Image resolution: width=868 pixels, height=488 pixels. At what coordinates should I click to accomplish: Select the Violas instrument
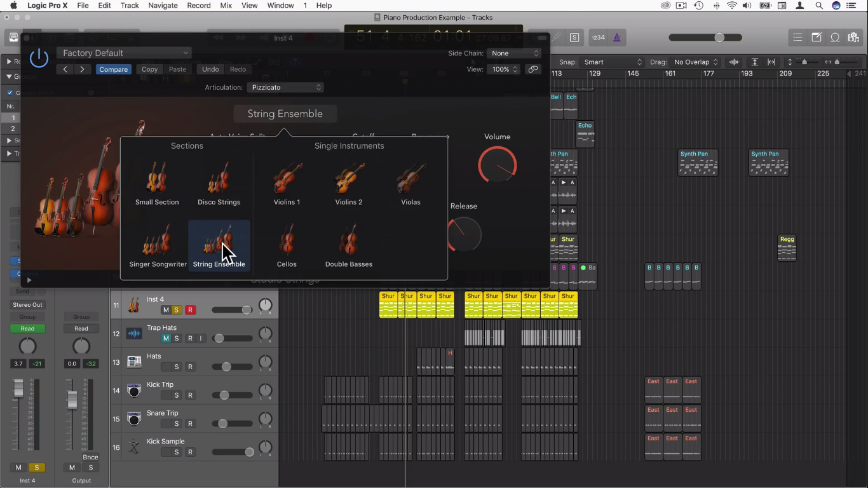coord(410,184)
